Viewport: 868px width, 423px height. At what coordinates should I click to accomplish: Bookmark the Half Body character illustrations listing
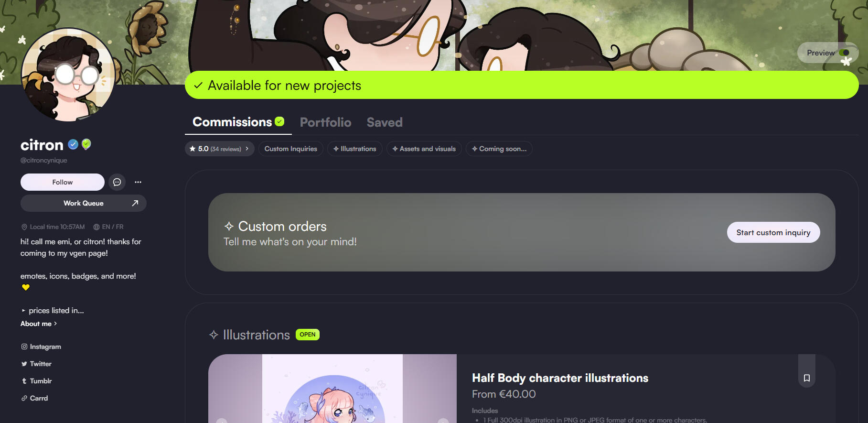807,378
